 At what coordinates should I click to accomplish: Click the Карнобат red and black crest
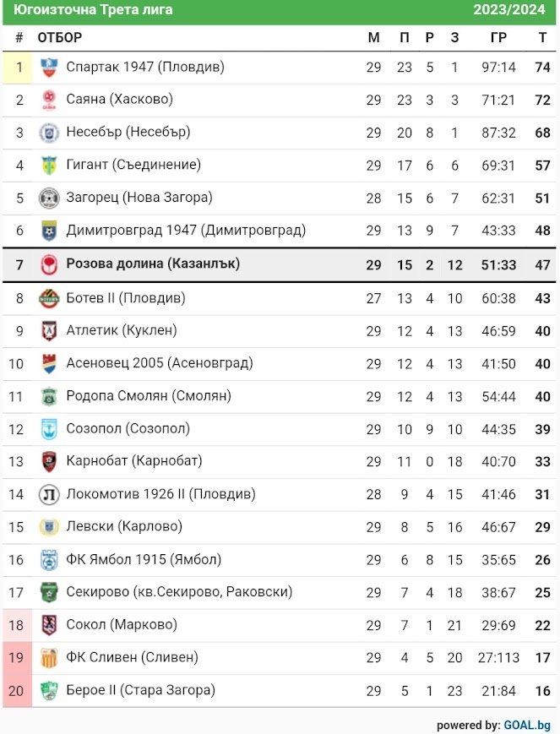tap(49, 462)
